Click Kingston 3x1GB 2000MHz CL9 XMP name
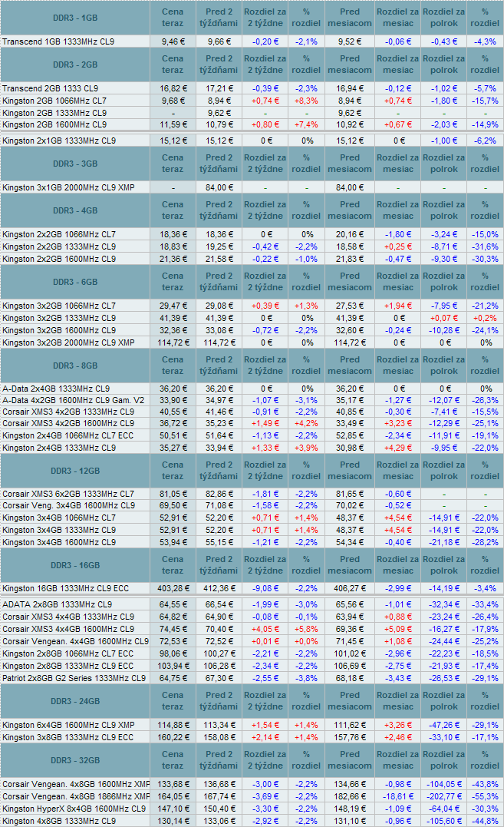Image resolution: width=504 pixels, height=827 pixels. pyautogui.click(x=68, y=188)
